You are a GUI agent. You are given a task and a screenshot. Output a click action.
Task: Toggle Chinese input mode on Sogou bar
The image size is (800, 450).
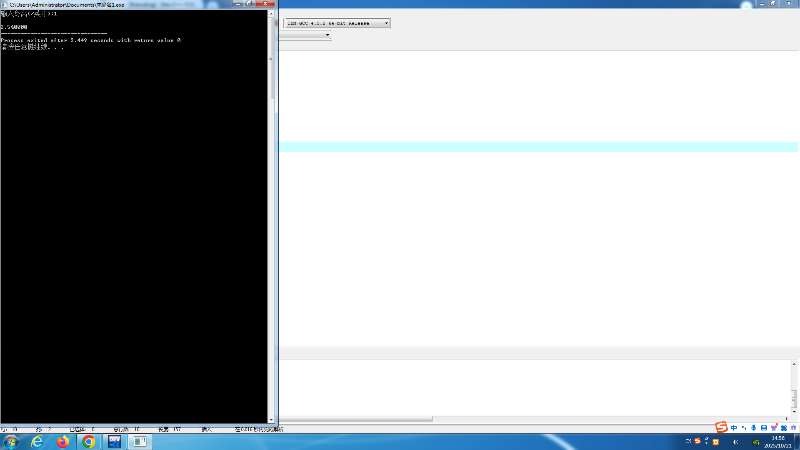point(734,428)
